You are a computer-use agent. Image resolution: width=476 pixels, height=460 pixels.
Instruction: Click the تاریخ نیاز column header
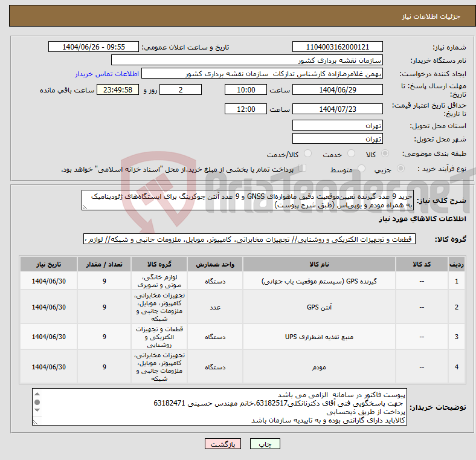[48, 264]
